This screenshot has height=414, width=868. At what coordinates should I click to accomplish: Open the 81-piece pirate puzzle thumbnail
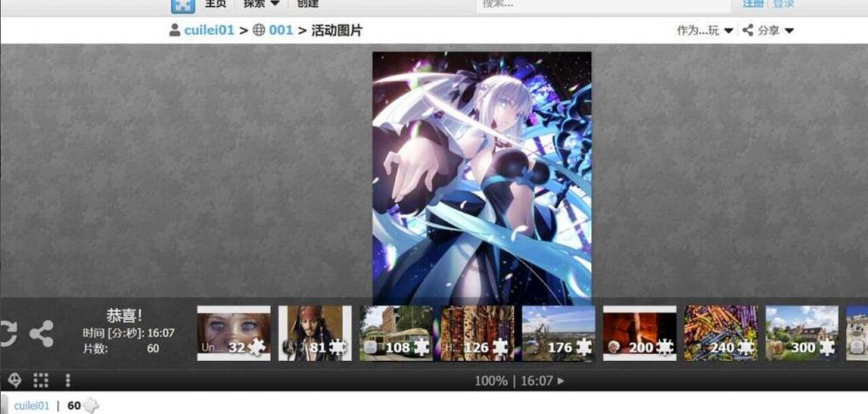tap(315, 333)
